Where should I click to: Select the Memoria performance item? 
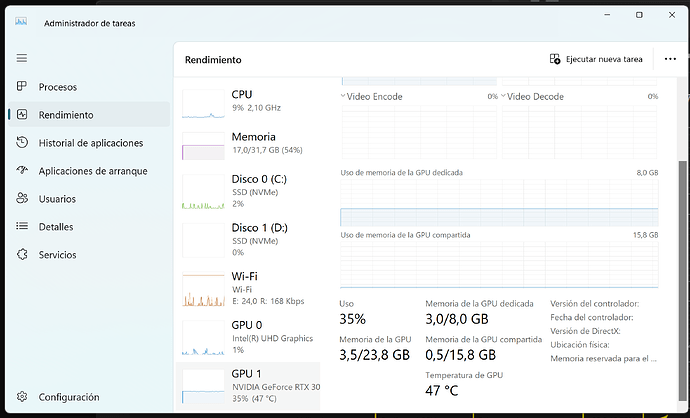tap(248, 146)
